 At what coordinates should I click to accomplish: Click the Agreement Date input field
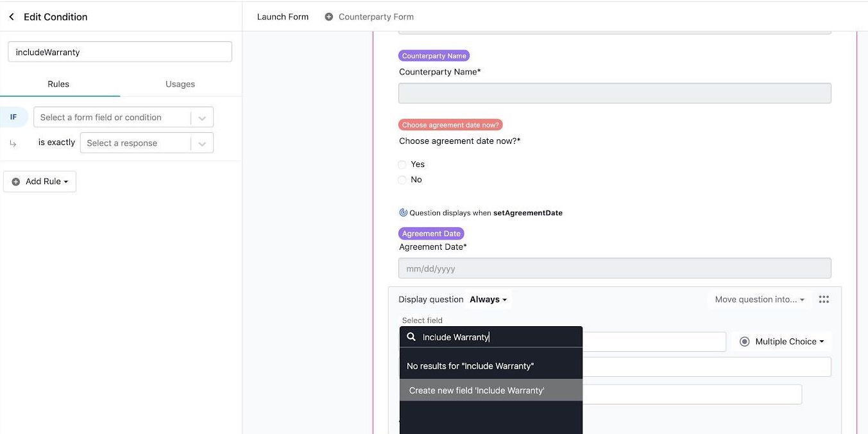point(615,268)
